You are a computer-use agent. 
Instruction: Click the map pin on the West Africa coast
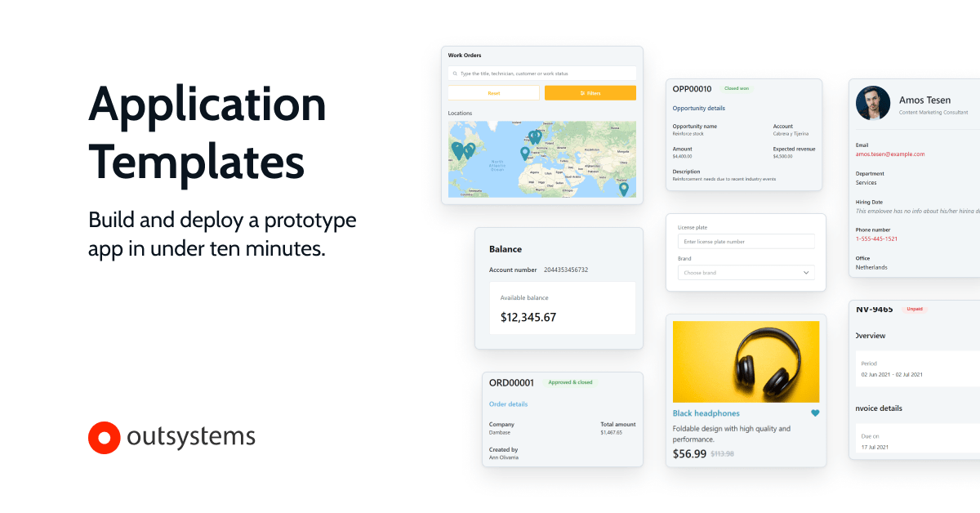(525, 153)
